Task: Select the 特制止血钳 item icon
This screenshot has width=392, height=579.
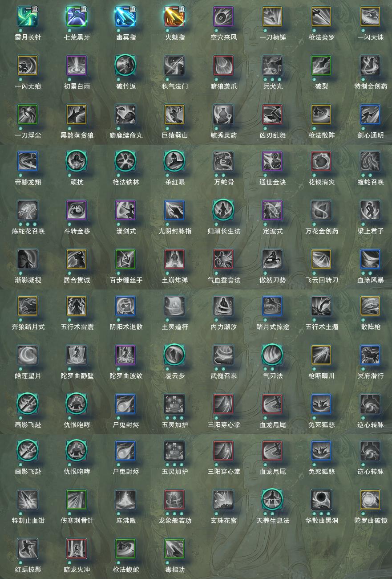Action: pos(28,500)
